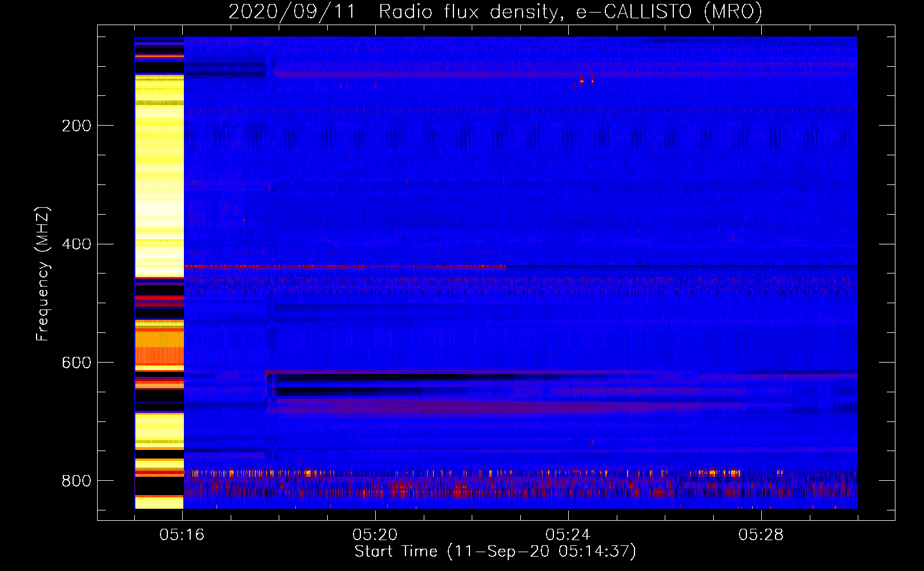
Task: Click the orange block near 600 MHz at start
Action: coord(159,348)
